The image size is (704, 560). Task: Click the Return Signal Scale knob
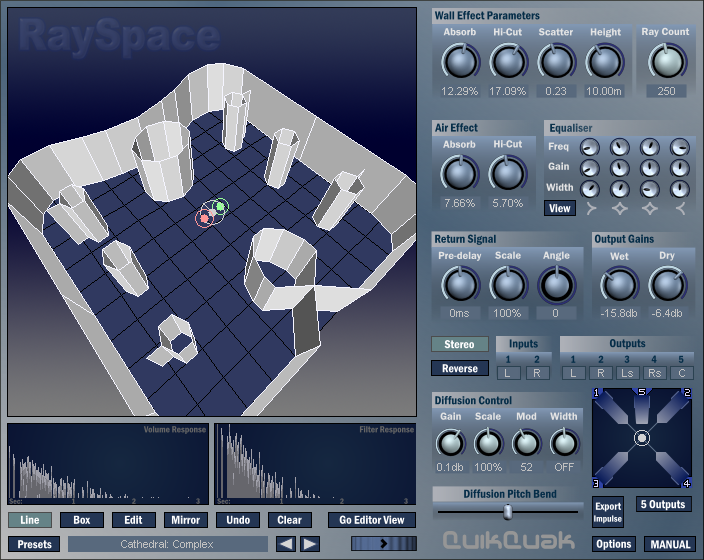click(x=508, y=285)
